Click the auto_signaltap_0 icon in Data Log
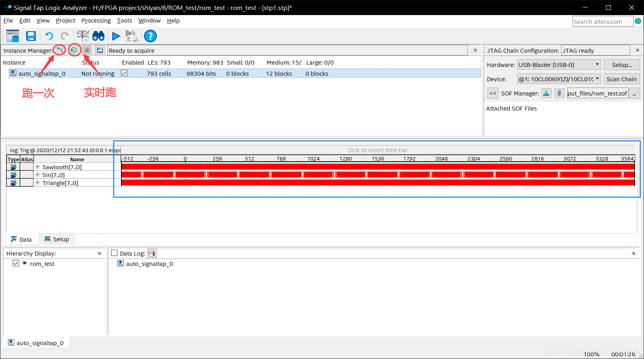This screenshot has height=359, width=644. tap(121, 264)
